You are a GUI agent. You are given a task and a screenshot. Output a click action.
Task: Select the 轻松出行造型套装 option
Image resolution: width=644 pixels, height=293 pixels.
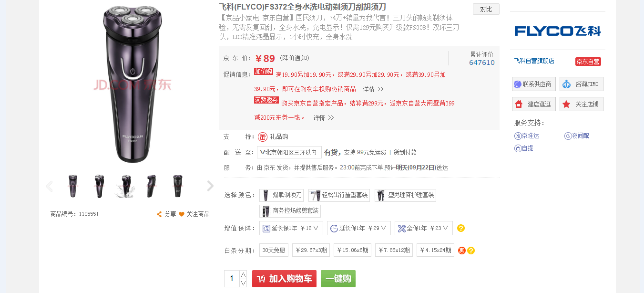339,195
